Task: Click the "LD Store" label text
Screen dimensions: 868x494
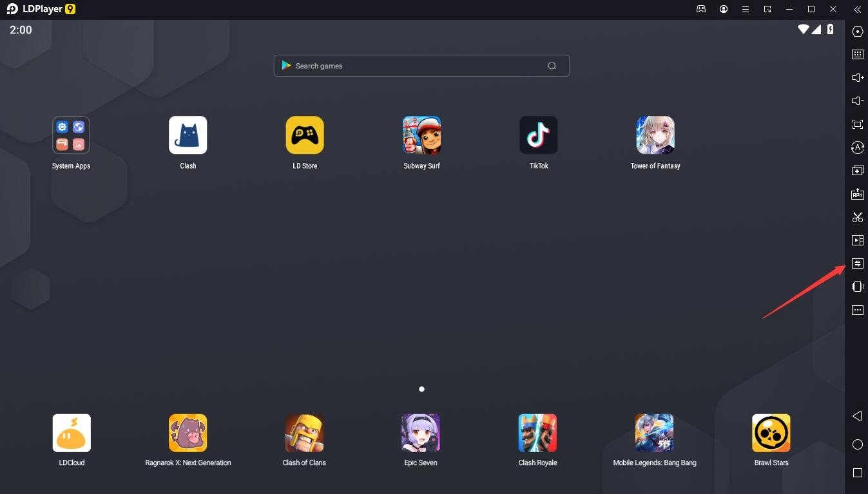Action: [305, 166]
